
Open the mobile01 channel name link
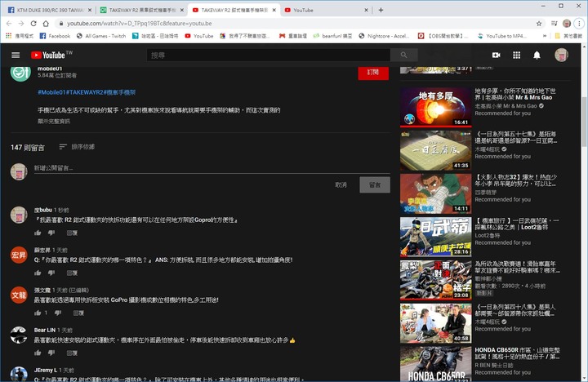pos(50,69)
